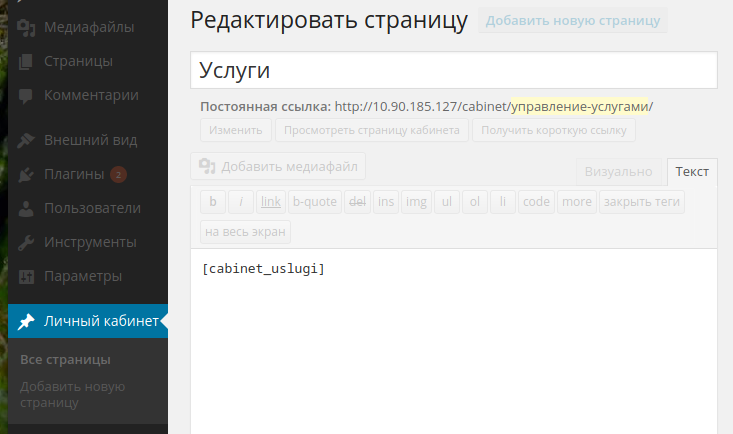
Task: Insert a link using link button
Action: pos(271,202)
